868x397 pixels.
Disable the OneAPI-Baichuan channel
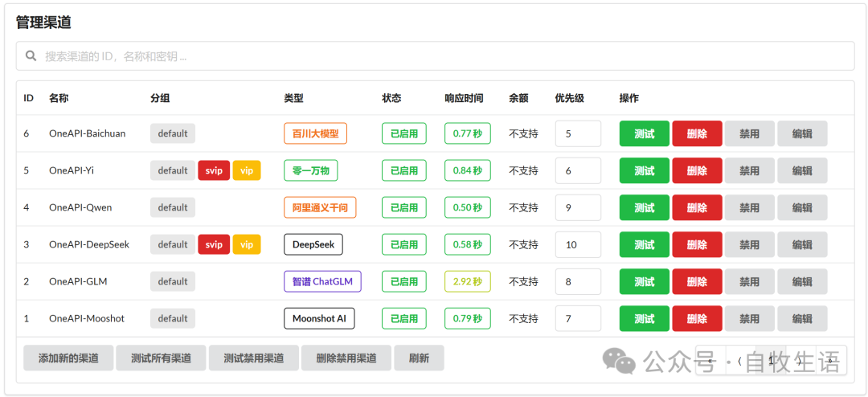point(750,133)
